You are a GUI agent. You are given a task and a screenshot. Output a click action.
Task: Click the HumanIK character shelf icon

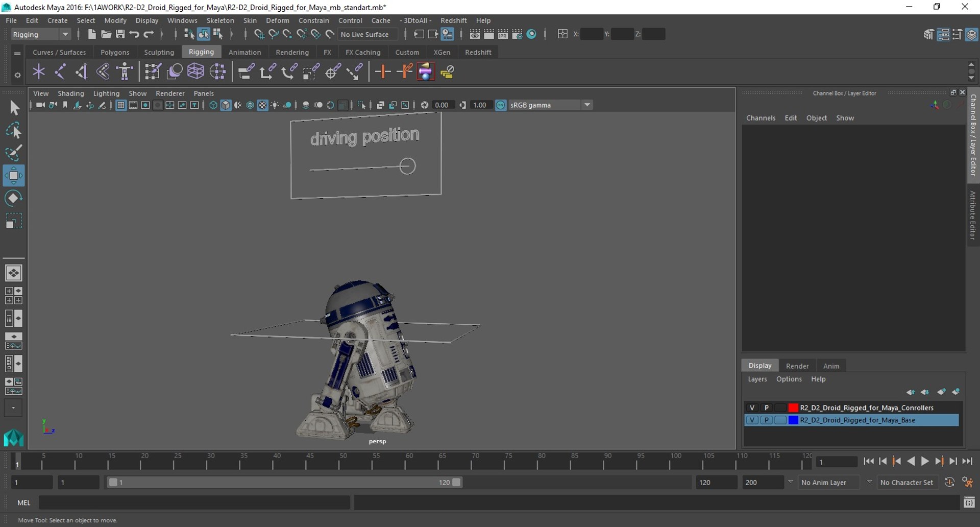coord(125,71)
